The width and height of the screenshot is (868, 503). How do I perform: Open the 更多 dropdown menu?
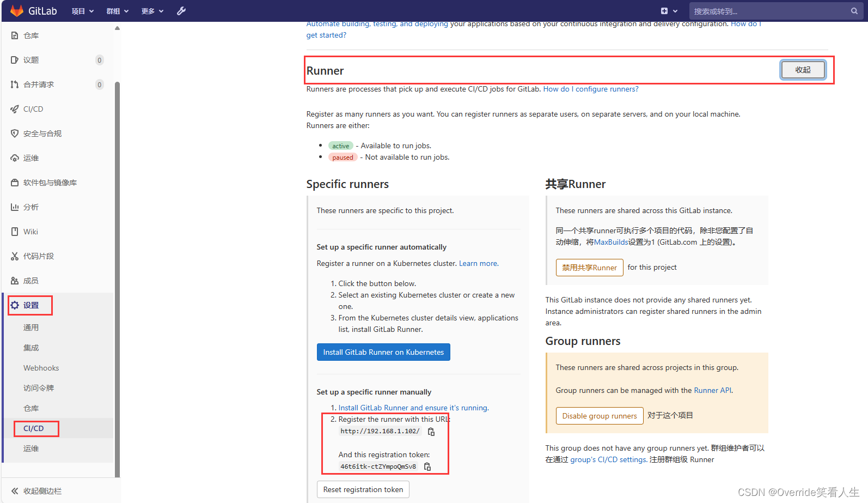pos(152,11)
